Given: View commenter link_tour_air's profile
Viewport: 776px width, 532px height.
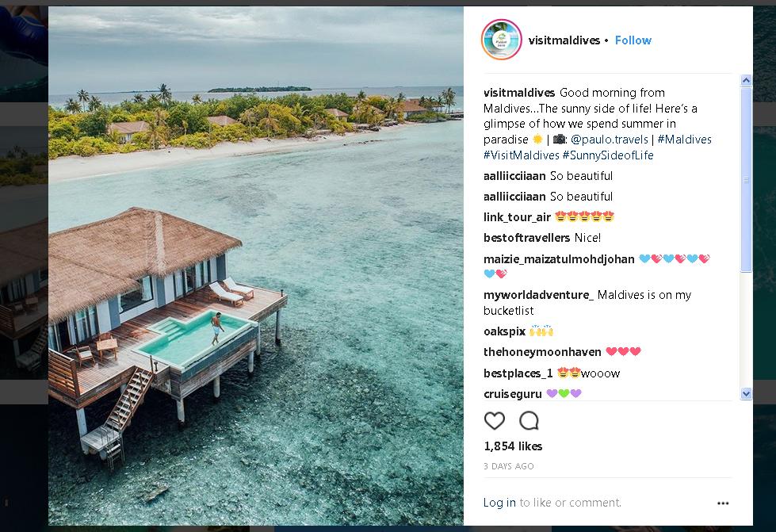Looking at the screenshot, I should pyautogui.click(x=517, y=217).
